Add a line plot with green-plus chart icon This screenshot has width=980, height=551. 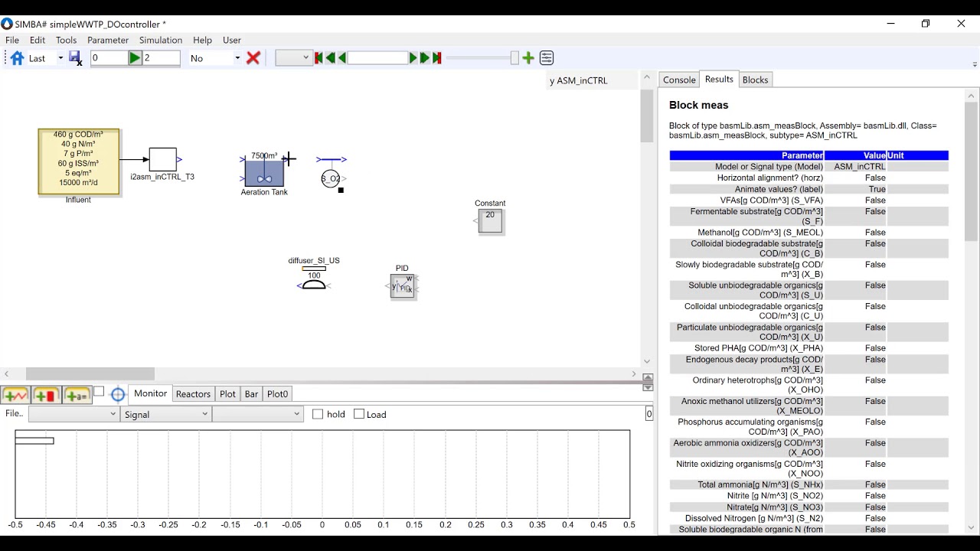[16, 395]
